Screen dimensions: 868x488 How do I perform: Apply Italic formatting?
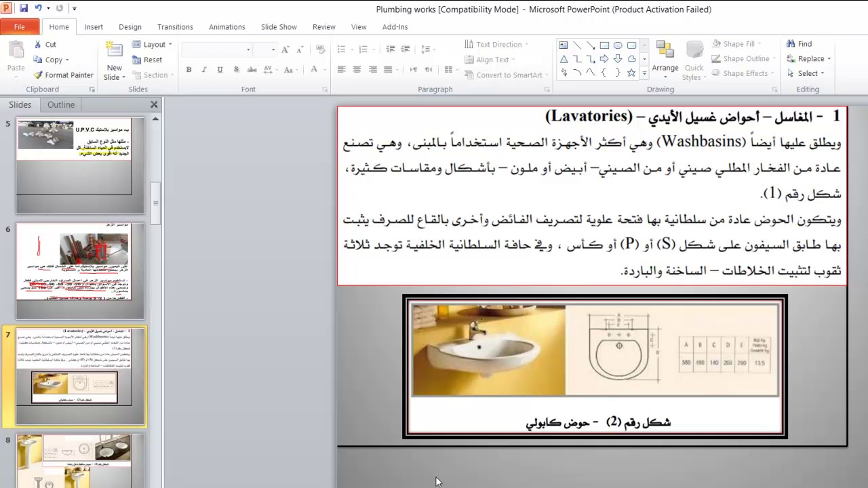point(204,70)
